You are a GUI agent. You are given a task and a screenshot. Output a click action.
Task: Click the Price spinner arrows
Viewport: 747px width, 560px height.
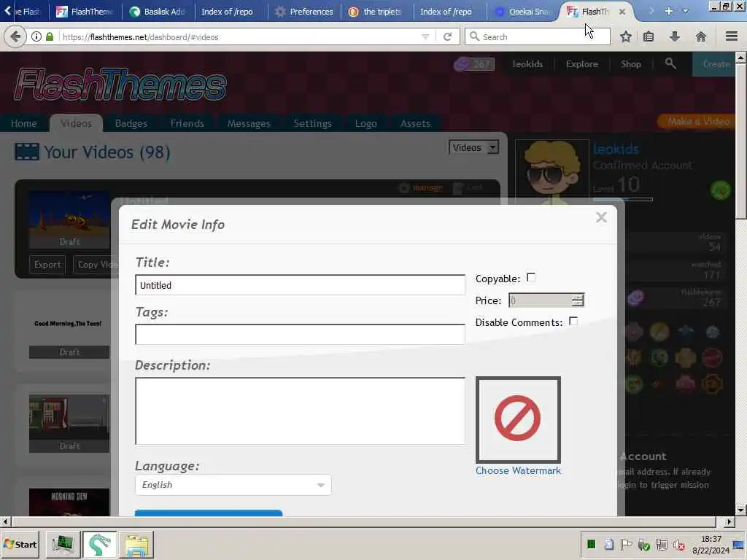click(578, 300)
